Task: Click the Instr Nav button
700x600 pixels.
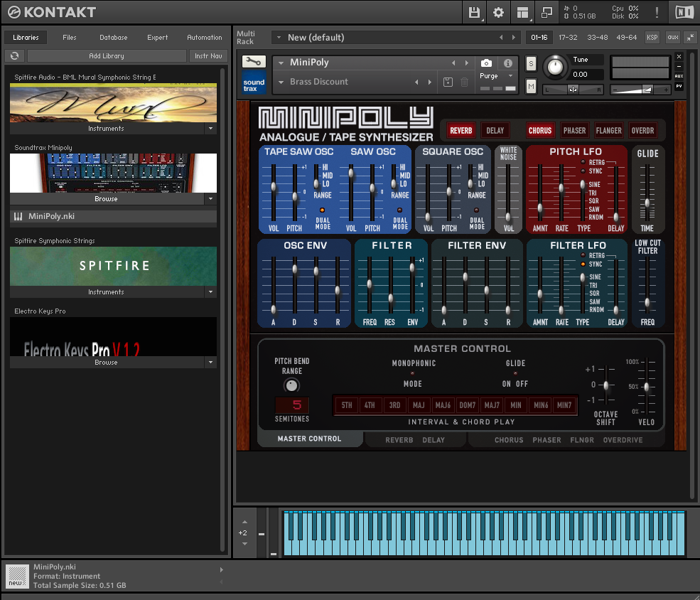Action: click(208, 55)
